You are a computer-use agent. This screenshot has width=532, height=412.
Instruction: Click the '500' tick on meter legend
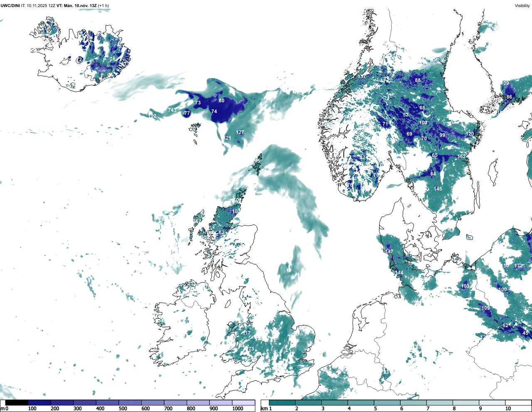[123, 409]
